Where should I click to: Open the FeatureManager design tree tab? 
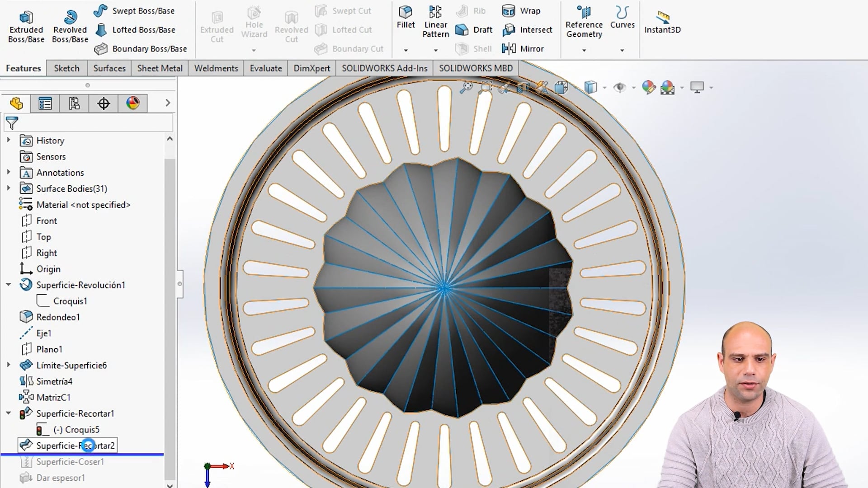point(16,103)
